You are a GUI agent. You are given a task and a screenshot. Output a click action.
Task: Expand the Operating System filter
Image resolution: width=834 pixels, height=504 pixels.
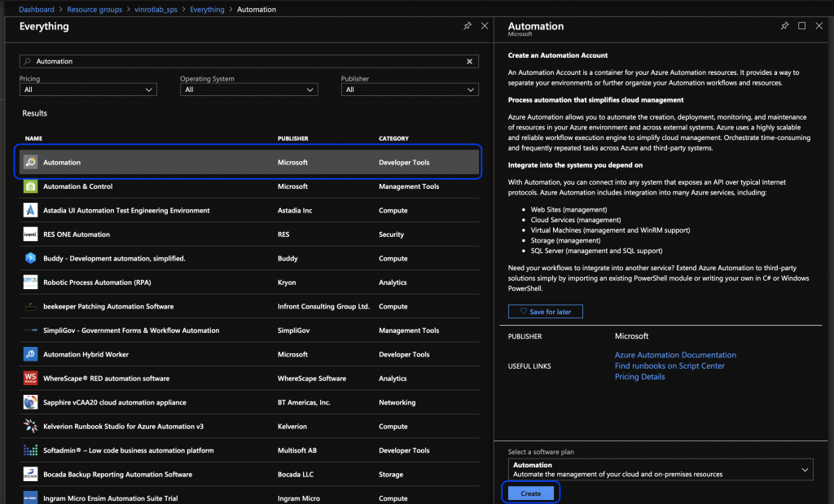[x=248, y=89]
